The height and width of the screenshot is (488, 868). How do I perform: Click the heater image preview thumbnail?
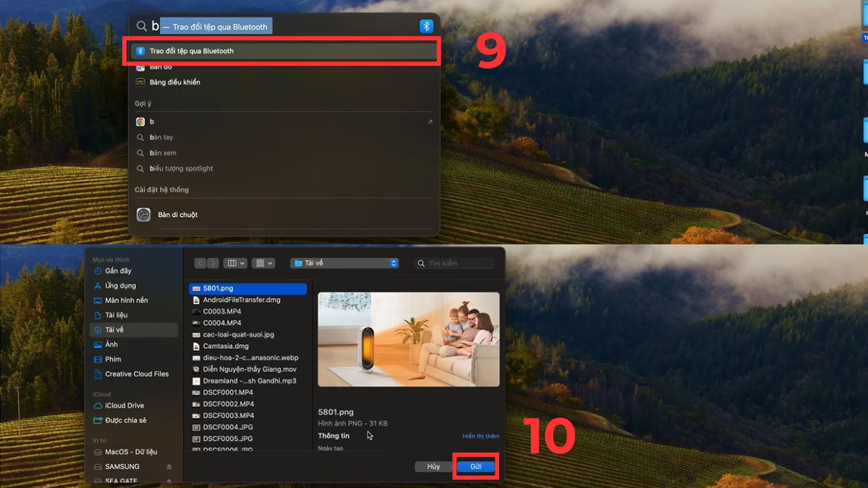[409, 339]
